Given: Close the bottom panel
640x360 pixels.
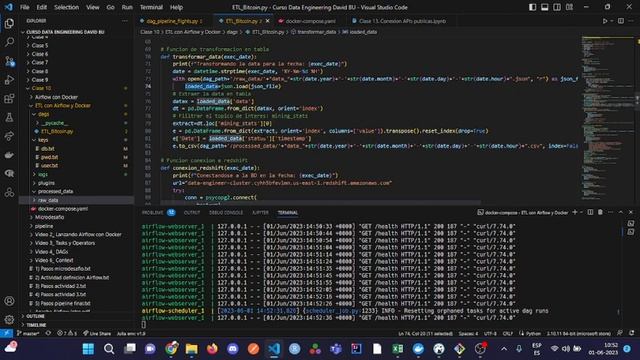Looking at the screenshot, I should [631, 212].
